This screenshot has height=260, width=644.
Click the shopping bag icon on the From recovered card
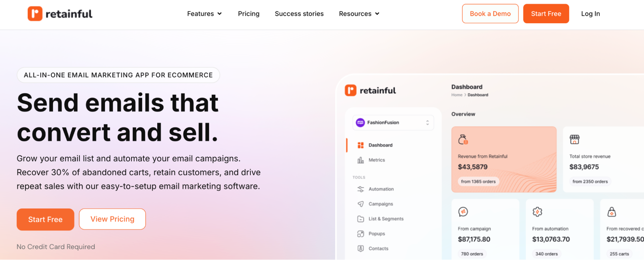pos(611,212)
